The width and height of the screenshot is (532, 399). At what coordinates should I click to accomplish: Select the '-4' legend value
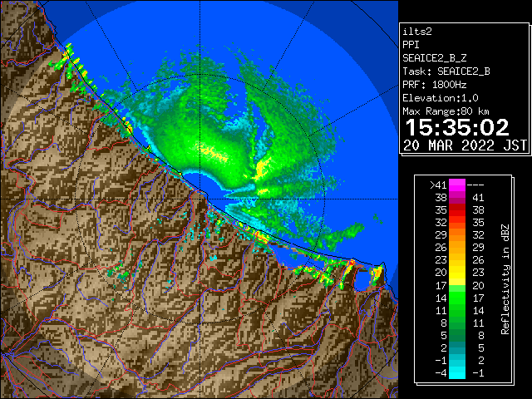point(441,373)
